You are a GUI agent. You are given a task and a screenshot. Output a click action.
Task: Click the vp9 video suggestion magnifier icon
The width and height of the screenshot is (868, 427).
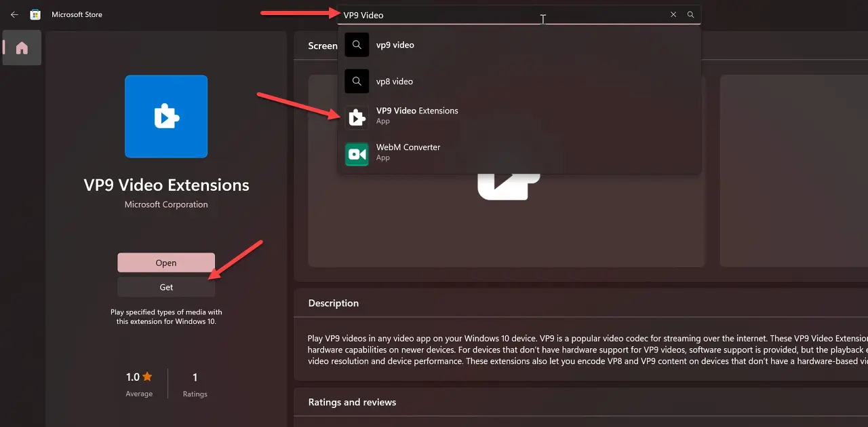[x=357, y=45]
